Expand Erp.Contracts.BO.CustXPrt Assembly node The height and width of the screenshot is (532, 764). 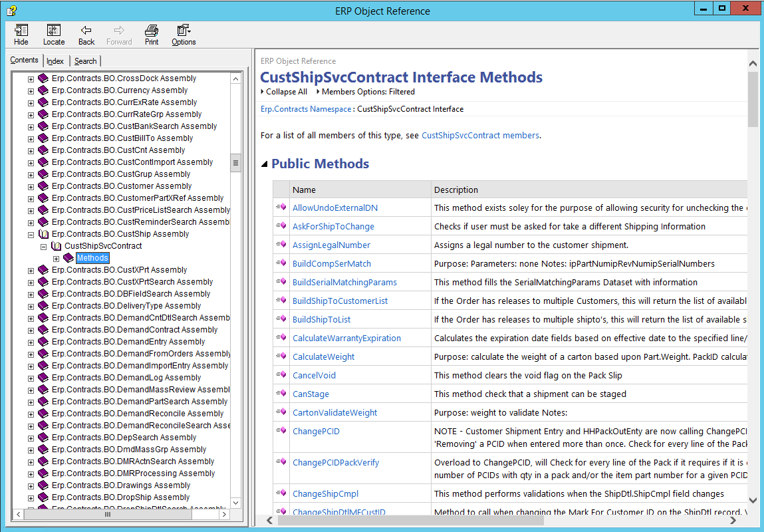tap(31, 271)
